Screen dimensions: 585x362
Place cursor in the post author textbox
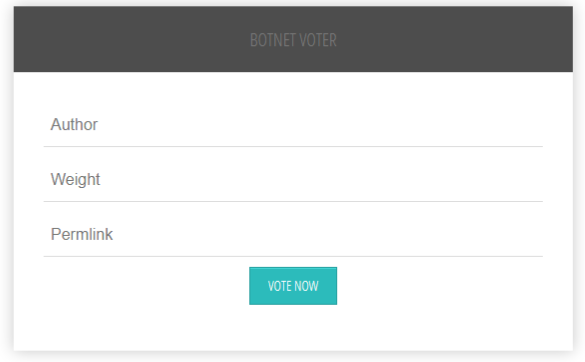point(293,125)
